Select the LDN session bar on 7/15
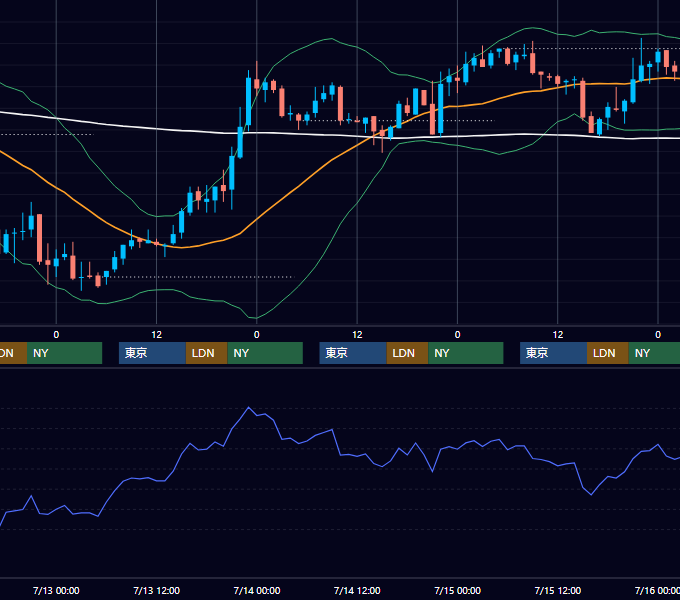This screenshot has width=680, height=600. pos(608,353)
